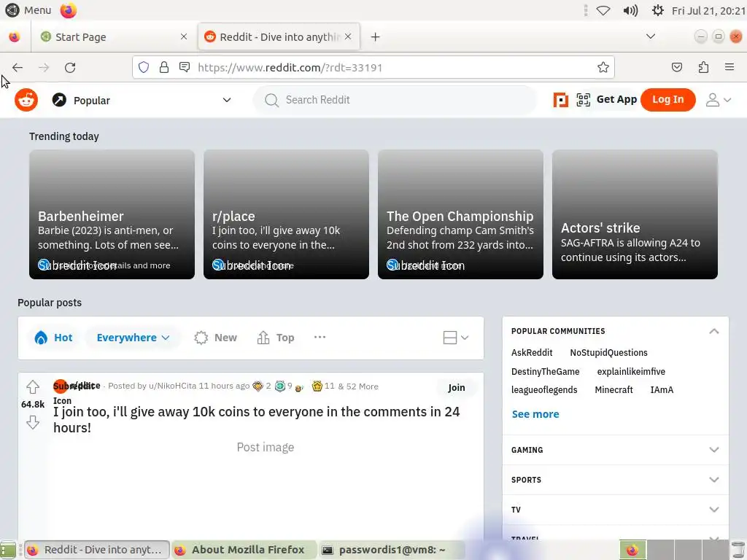
Task: Expand the Gaming section
Action: 616,450
